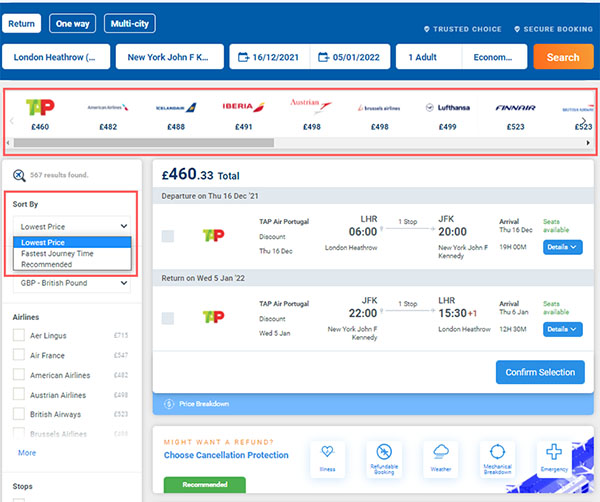Image resolution: width=600 pixels, height=502 pixels.
Task: Switch to the One way tab
Action: point(75,22)
